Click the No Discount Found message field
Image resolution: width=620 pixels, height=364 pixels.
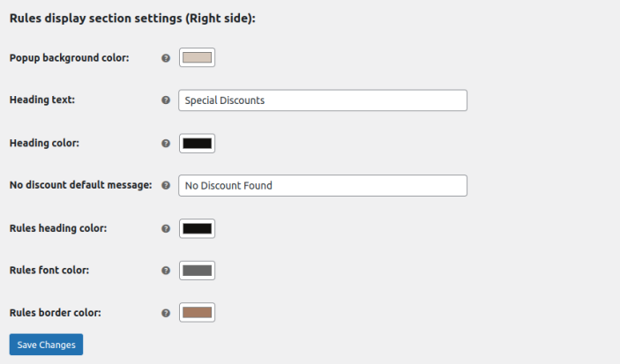click(322, 186)
